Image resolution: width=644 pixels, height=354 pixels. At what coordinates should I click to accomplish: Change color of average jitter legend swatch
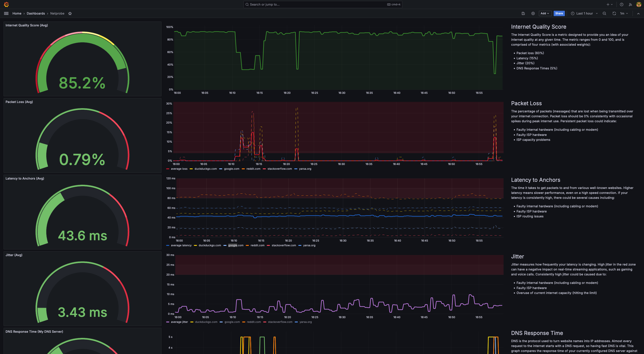(x=167, y=322)
